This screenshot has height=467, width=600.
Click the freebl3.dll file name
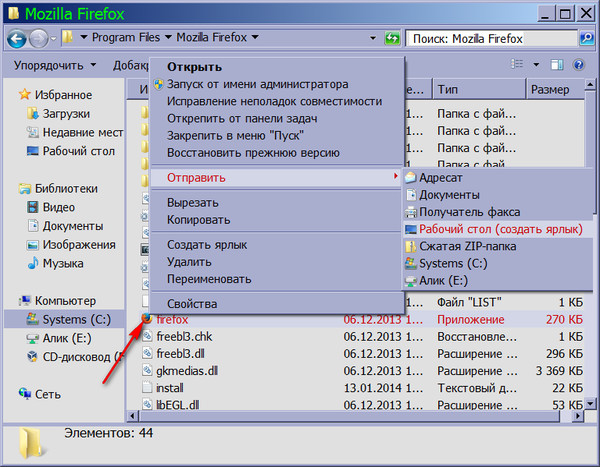[x=180, y=353]
